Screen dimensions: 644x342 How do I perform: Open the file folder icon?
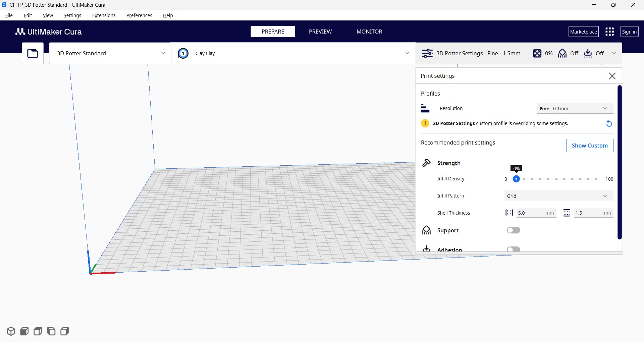coord(33,53)
